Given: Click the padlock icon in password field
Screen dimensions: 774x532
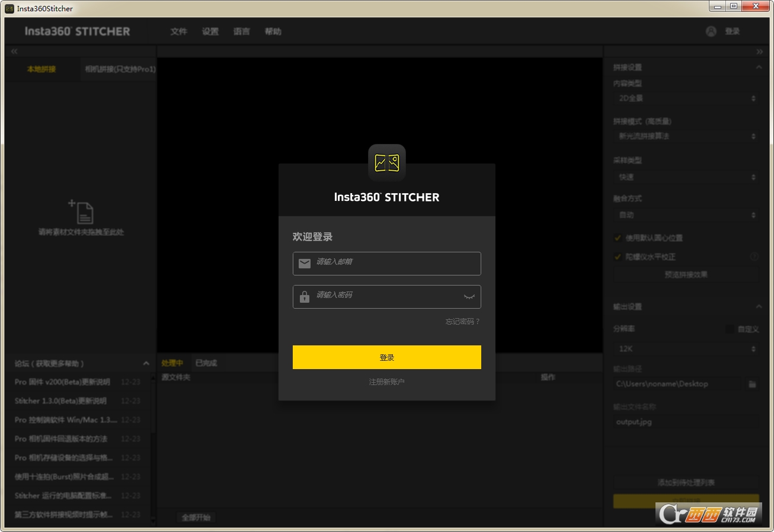Looking at the screenshot, I should click(305, 297).
